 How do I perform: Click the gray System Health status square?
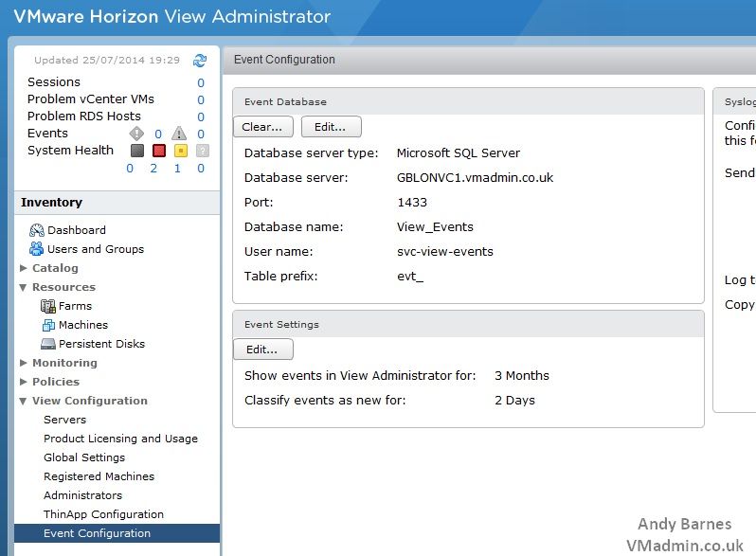click(x=137, y=151)
